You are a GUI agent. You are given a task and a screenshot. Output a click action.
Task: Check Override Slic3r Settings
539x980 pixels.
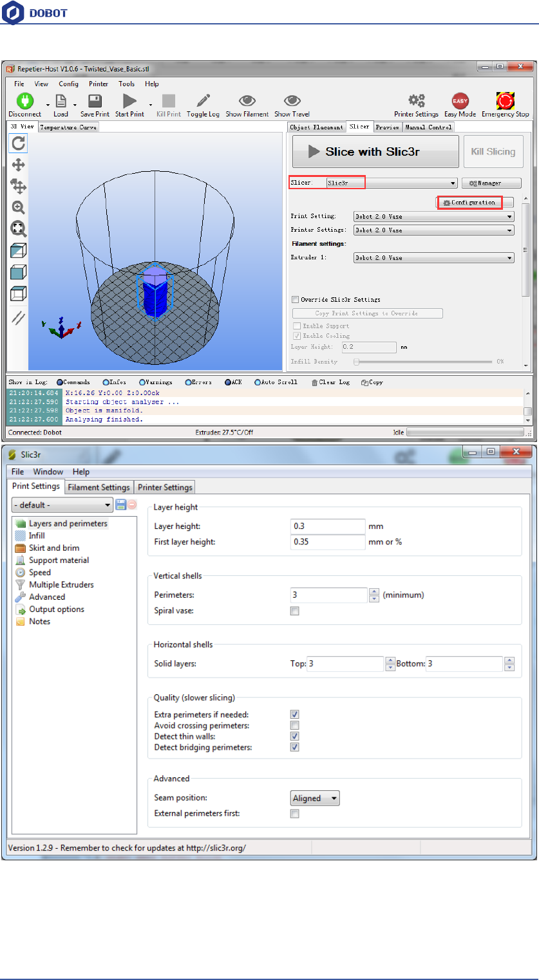[296, 299]
